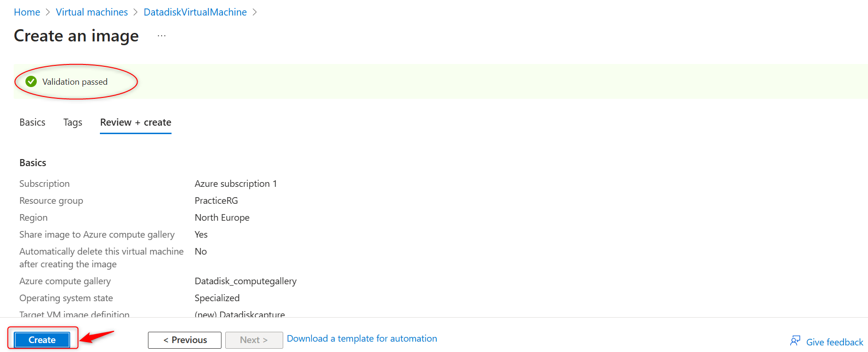Viewport: 868px width, 352px height.
Task: Click the Create button
Action: (x=42, y=340)
